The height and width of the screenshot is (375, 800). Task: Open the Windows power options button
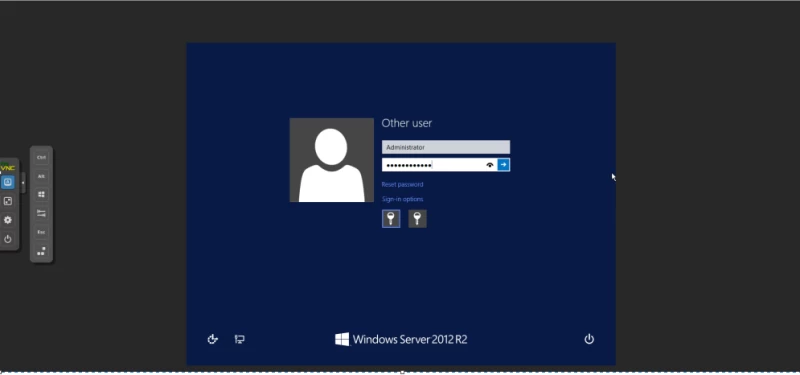click(x=589, y=339)
